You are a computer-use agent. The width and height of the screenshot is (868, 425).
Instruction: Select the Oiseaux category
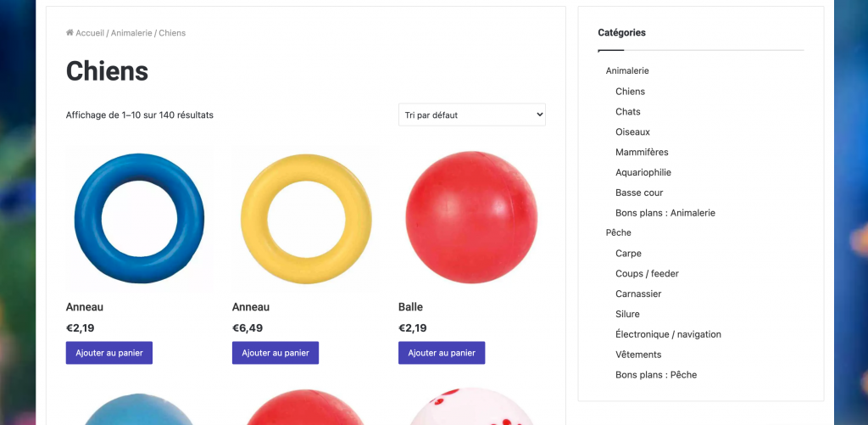tap(632, 132)
